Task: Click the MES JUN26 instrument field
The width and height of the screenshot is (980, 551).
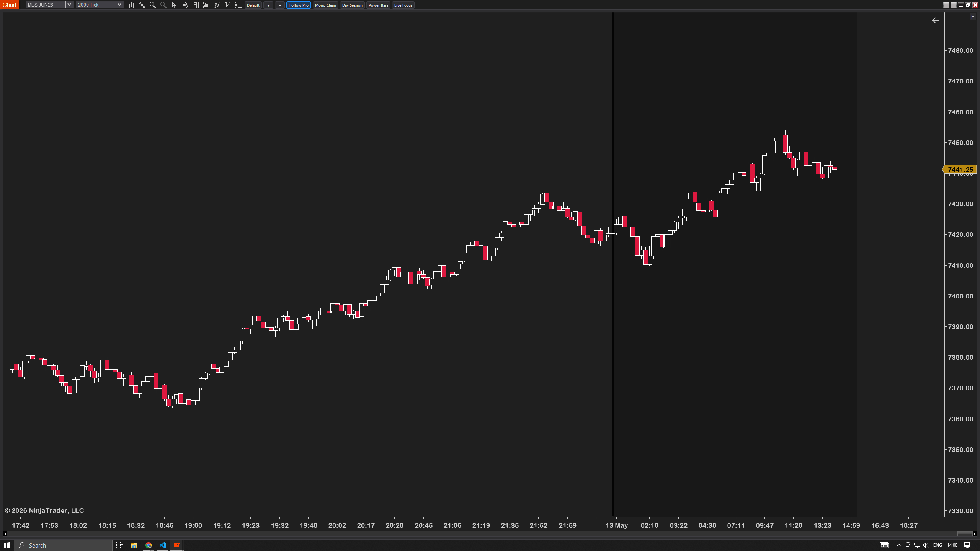Action: [46, 5]
